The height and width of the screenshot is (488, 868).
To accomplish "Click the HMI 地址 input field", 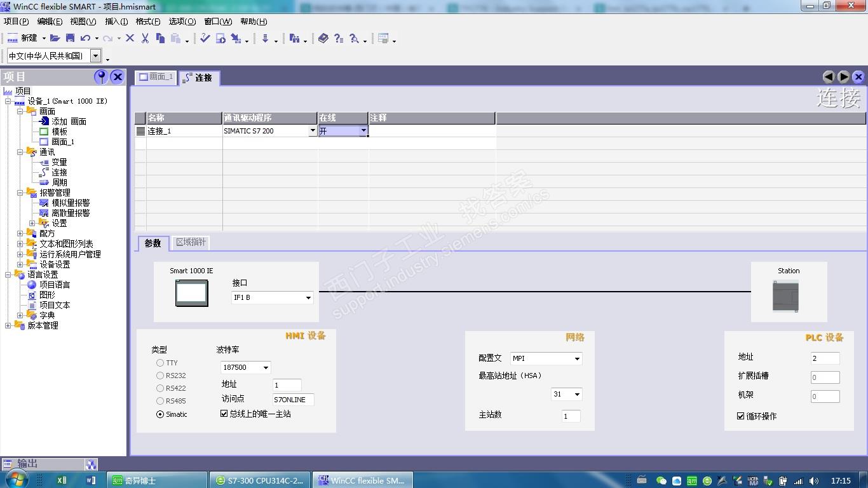I will click(x=287, y=385).
